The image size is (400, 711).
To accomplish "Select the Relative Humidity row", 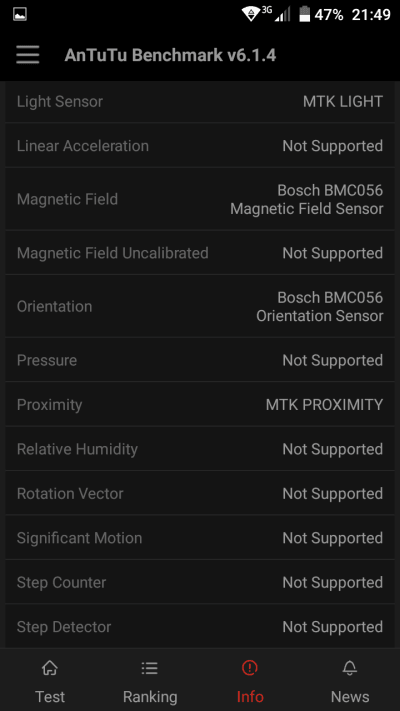I will (x=200, y=449).
